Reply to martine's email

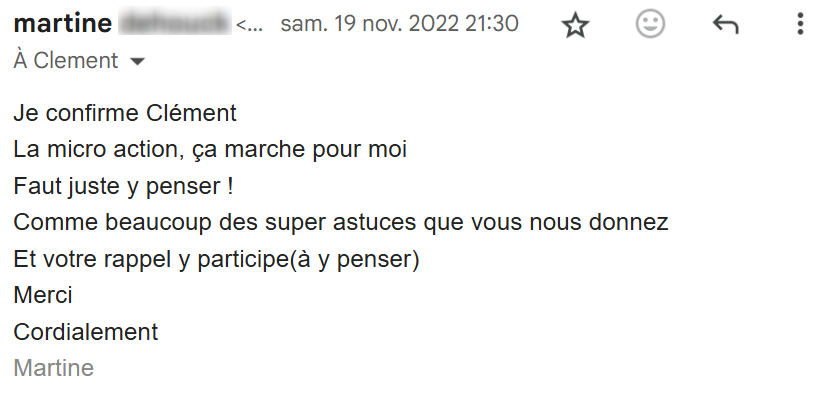tap(725, 25)
